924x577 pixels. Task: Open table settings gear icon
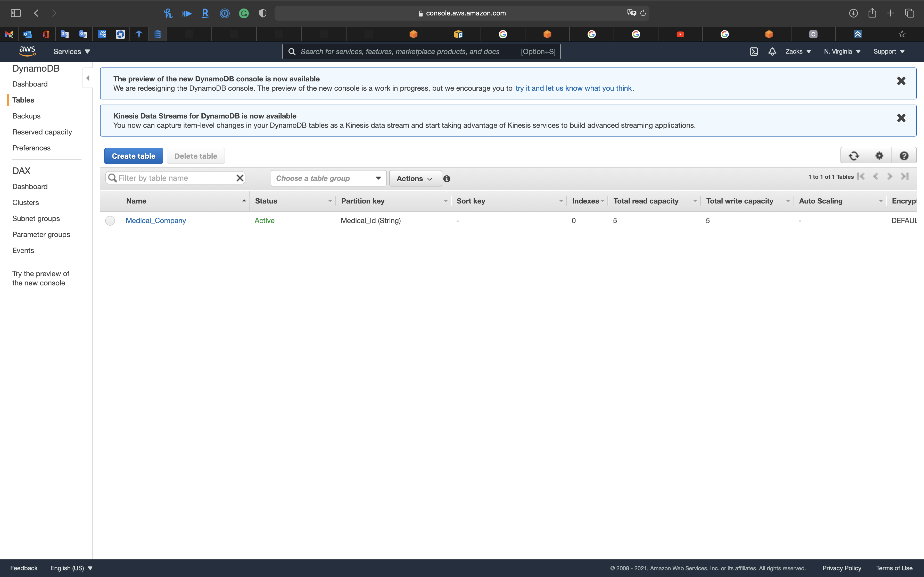coord(879,156)
